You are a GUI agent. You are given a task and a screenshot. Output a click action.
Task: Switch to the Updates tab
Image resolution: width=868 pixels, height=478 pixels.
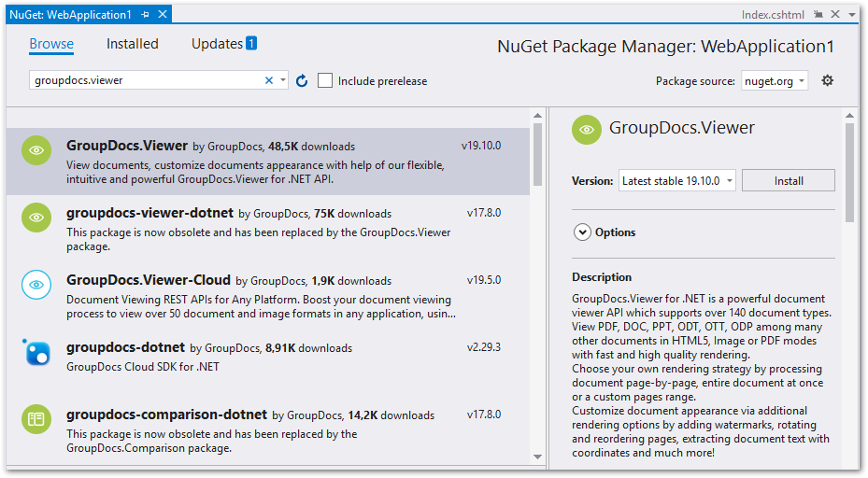coord(217,44)
